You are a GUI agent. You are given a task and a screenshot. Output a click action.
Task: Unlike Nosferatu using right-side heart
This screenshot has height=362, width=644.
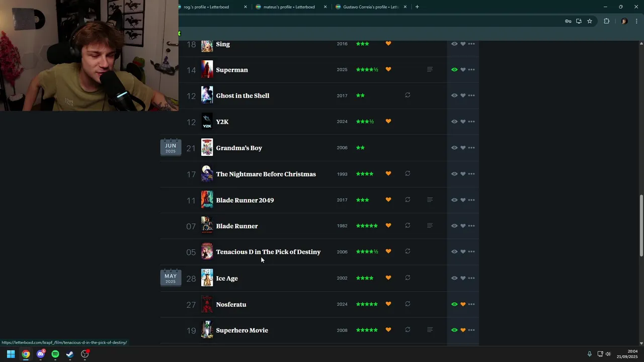point(463,304)
